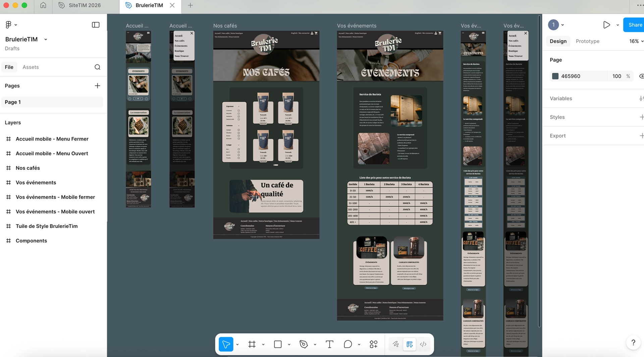Select the Frame tool in toolbar

tap(252, 344)
